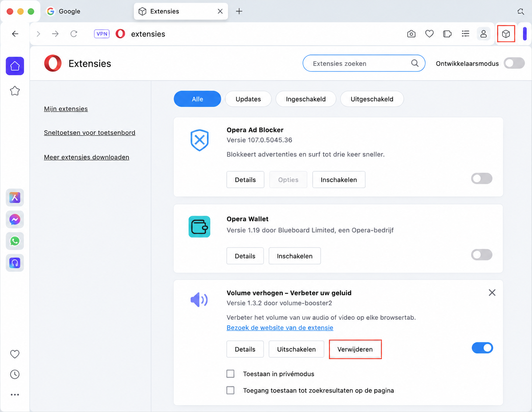Close the Extensies tab
This screenshot has height=412, width=532.
pyautogui.click(x=220, y=11)
